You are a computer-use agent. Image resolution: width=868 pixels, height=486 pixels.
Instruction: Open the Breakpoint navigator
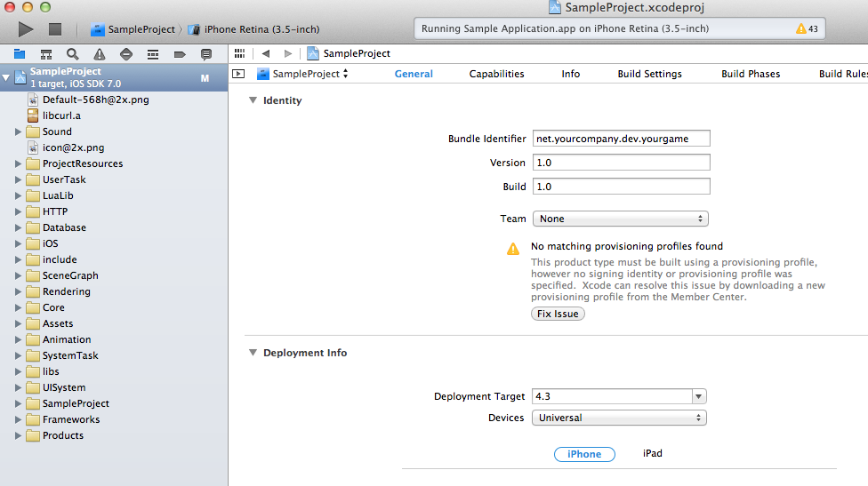coord(180,54)
